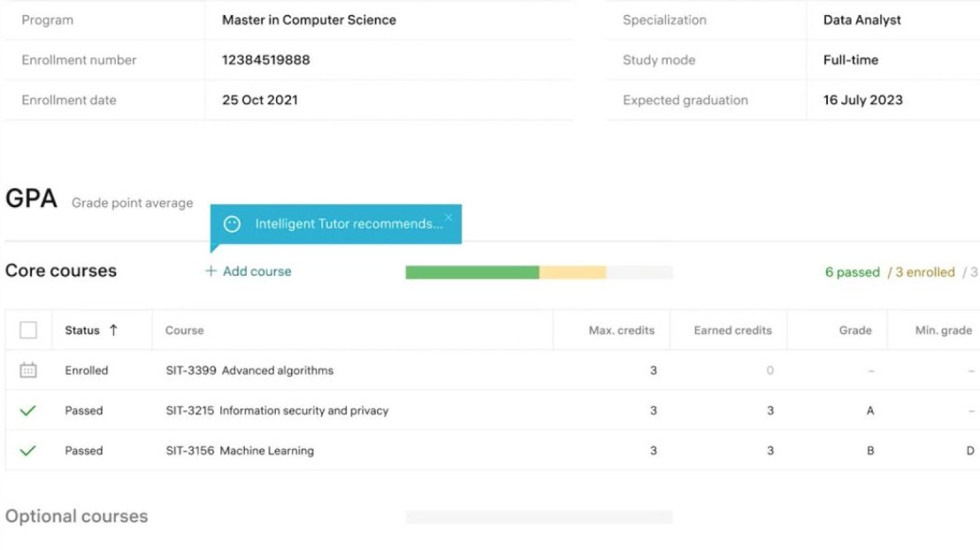Close the Intelligent Tutor recommendation tooltip
The width and height of the screenshot is (980, 550).
point(448,218)
